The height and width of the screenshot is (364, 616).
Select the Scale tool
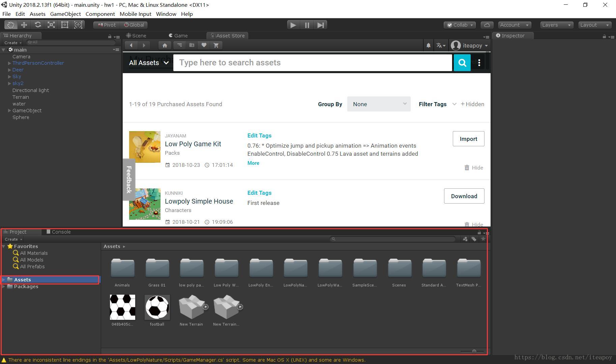(x=51, y=25)
